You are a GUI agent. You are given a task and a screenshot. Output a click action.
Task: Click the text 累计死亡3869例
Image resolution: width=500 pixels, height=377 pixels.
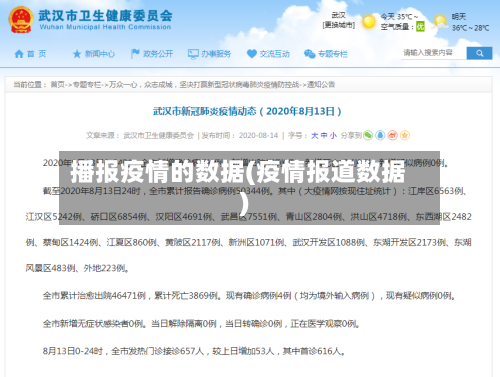[186, 296]
